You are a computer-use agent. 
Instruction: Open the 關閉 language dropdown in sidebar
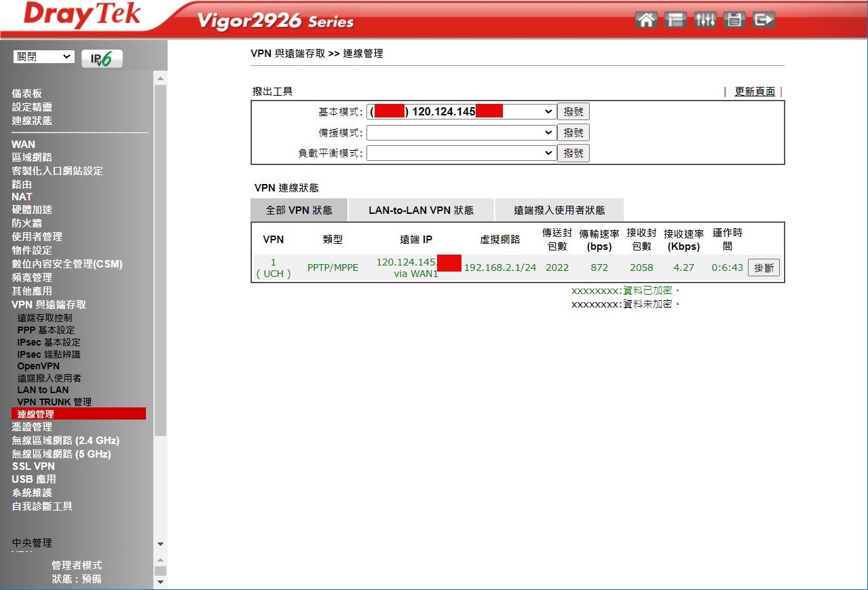click(x=43, y=57)
